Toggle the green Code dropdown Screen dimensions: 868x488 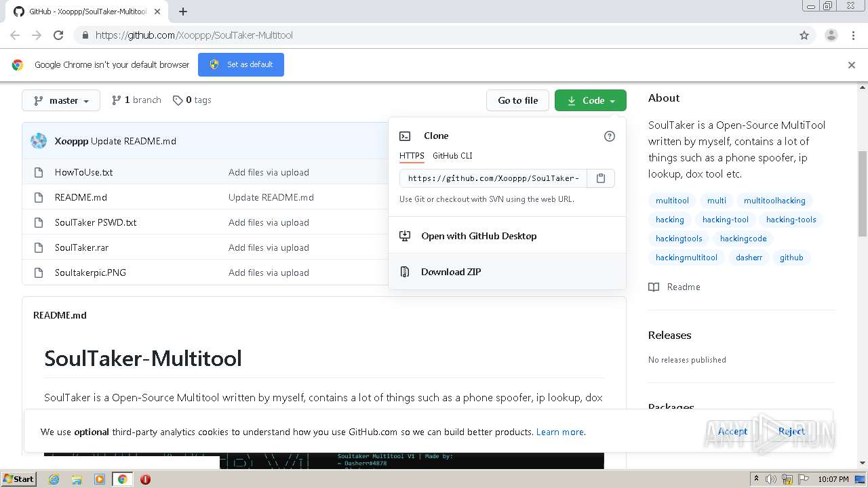coord(591,100)
